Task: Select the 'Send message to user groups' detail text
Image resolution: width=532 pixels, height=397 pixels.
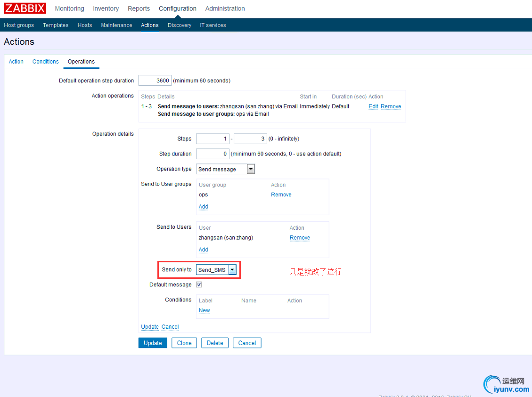Action: point(196,114)
